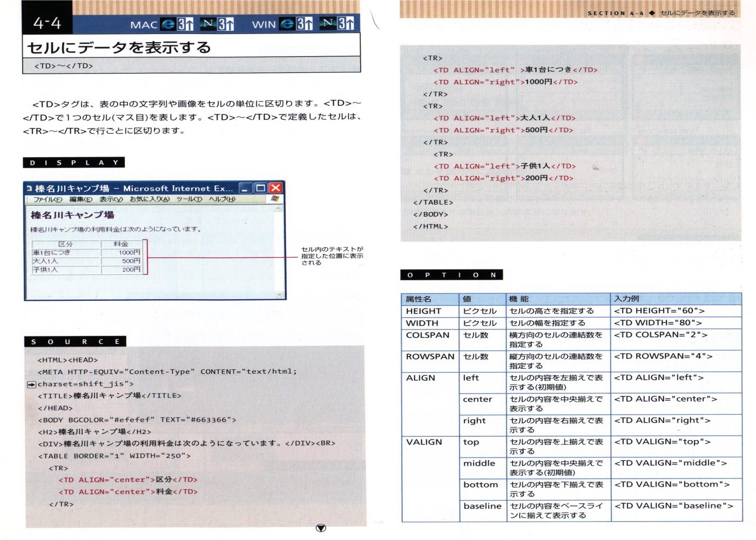
Task: Click the Windows flag logo in IE menu bar
Action: point(275,199)
